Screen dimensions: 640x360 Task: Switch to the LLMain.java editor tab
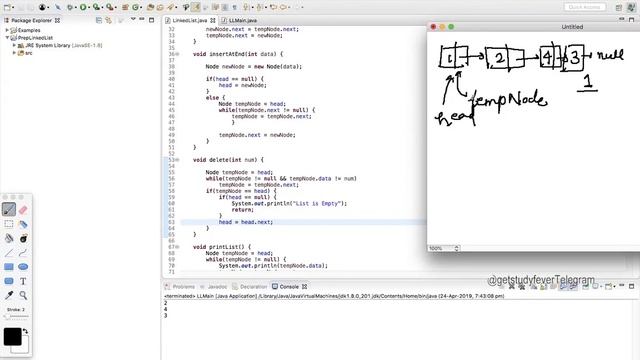tap(242, 20)
